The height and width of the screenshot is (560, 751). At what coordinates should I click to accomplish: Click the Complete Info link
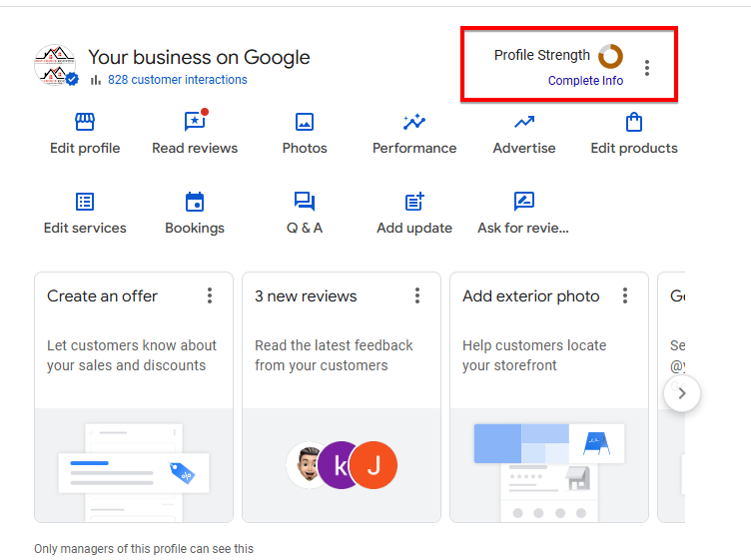585,81
